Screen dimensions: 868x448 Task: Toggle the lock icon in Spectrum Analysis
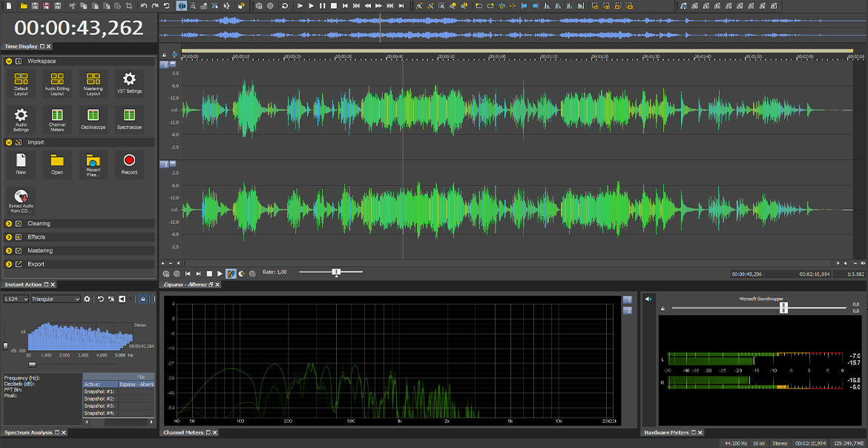point(143,299)
